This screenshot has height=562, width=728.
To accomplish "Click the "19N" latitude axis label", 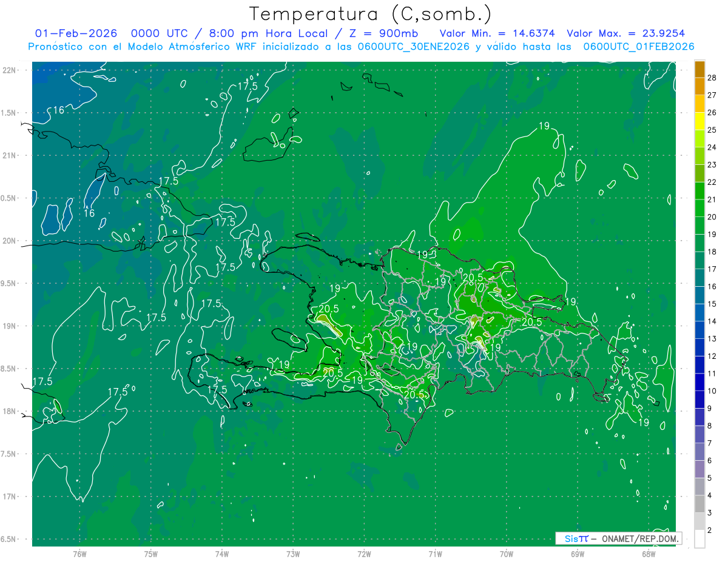I will (x=10, y=326).
